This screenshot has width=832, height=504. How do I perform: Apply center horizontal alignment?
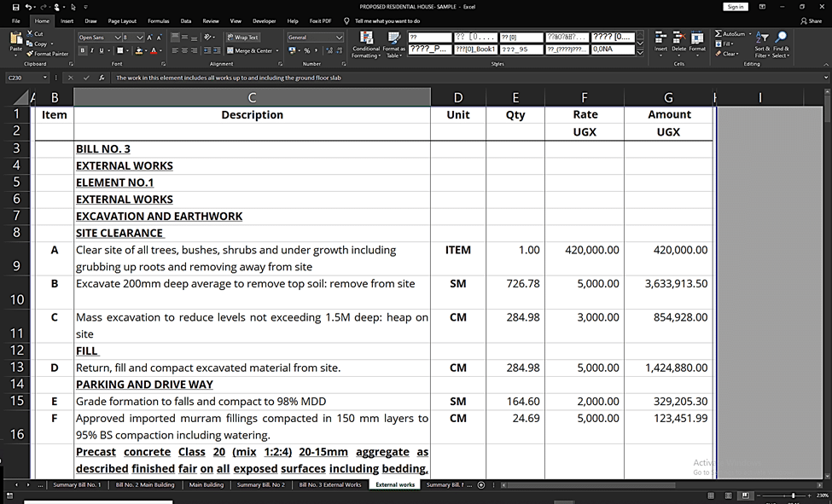click(184, 50)
